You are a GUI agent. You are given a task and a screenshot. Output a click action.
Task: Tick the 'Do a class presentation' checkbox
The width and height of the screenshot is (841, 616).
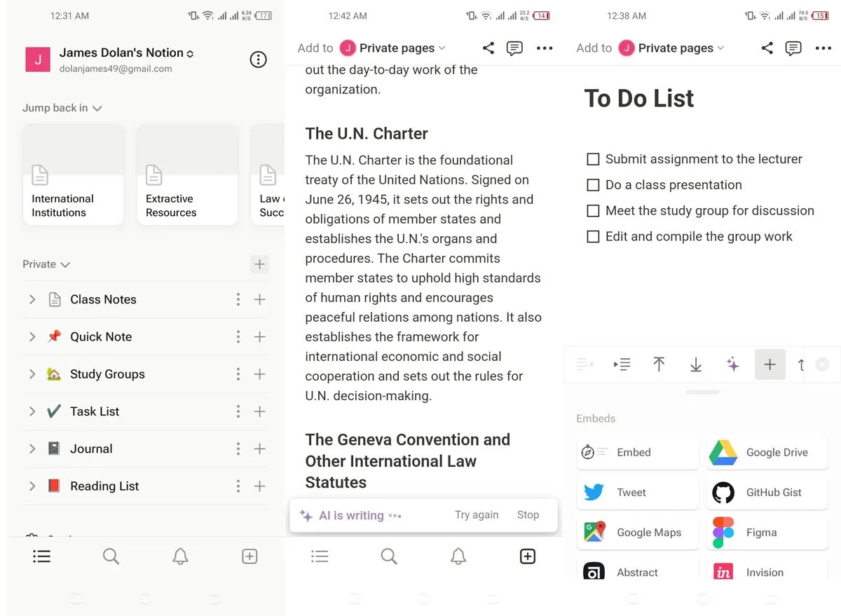[593, 185]
